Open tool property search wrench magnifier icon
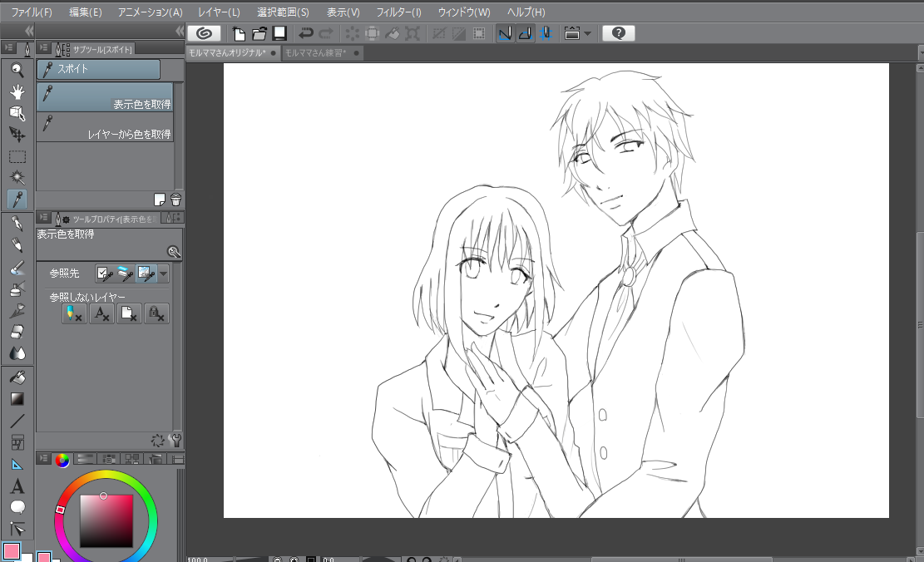Viewport: 924px width, 562px height. click(173, 252)
